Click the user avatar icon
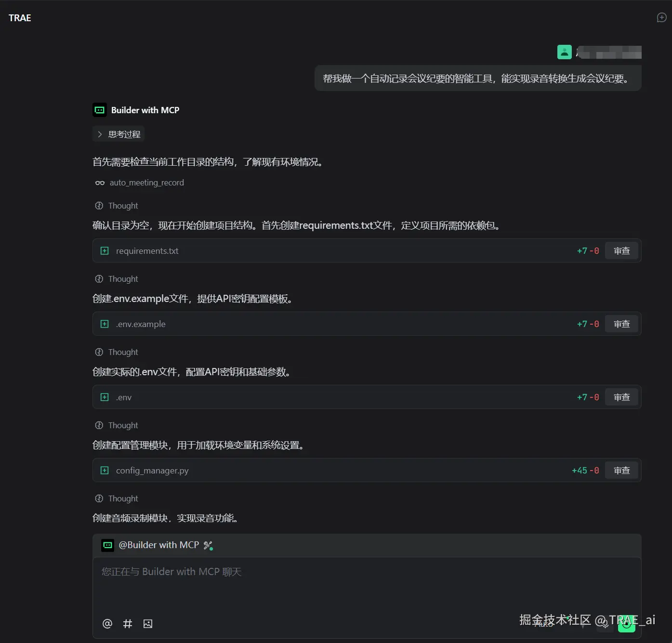The width and height of the screenshot is (672, 643). [564, 52]
